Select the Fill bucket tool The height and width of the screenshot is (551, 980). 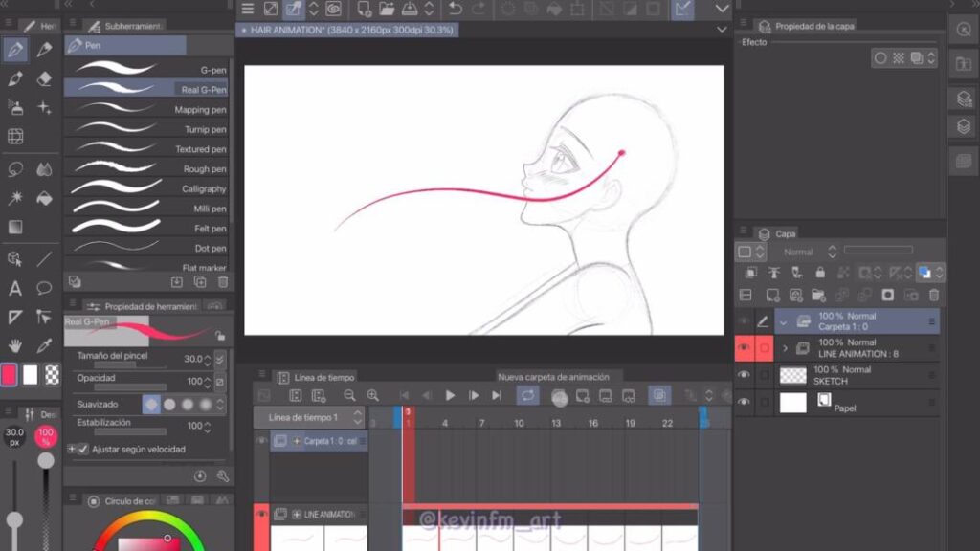pos(44,199)
